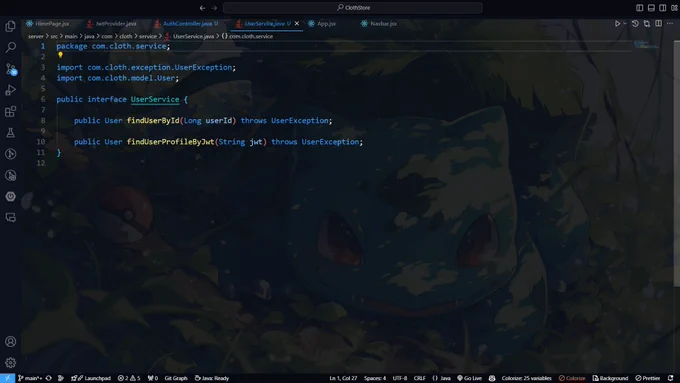Open the Explorer view in activity bar
This screenshot has width=680, height=383.
tap(10, 26)
